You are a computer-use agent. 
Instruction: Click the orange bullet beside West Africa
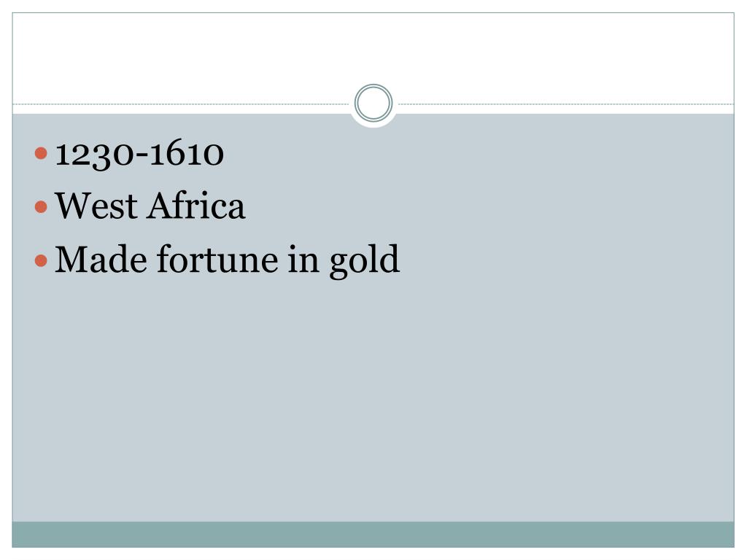coord(41,206)
